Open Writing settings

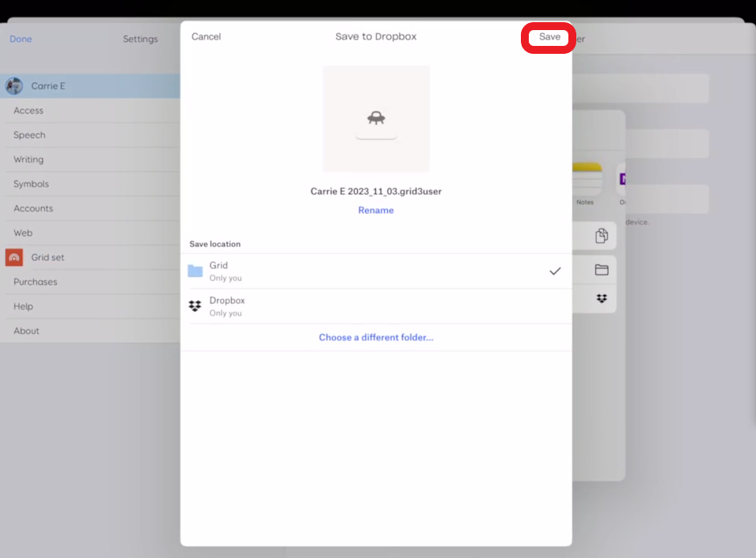[90, 160]
